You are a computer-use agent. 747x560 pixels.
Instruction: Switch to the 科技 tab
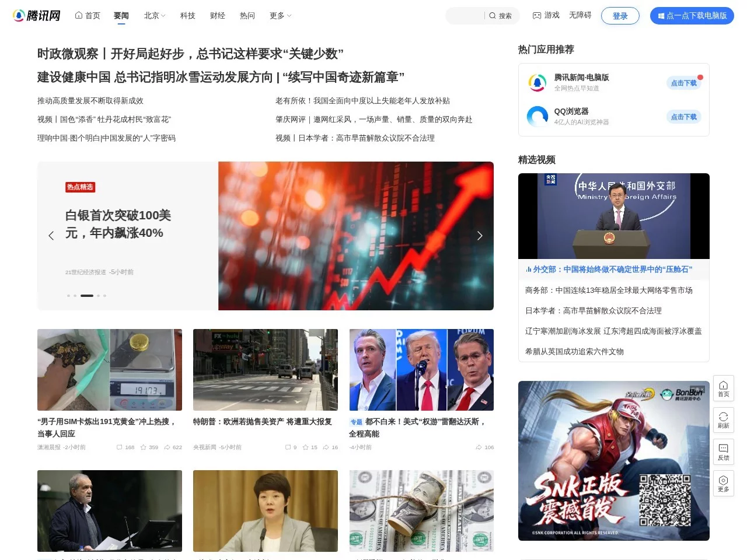tap(187, 16)
